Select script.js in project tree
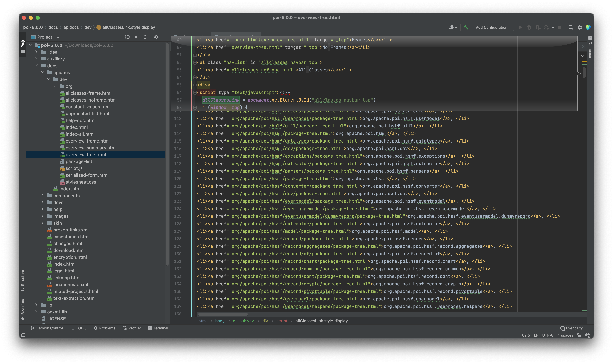 tap(74, 168)
